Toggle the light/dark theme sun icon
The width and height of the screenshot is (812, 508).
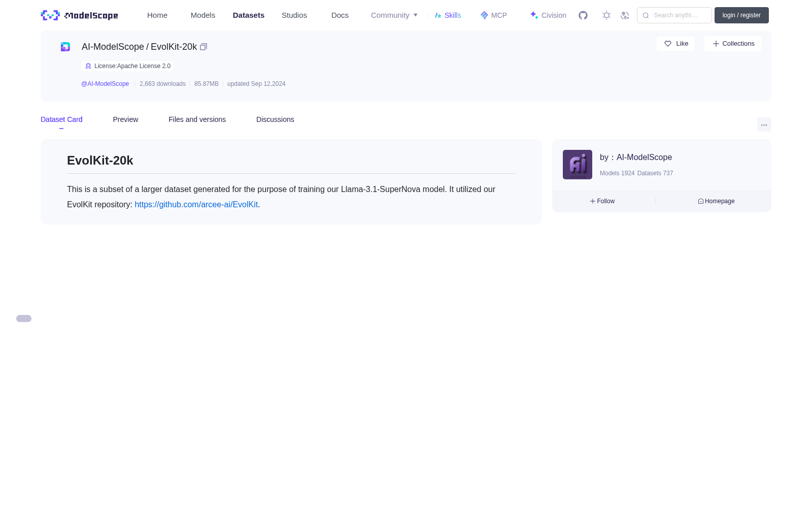(606, 15)
